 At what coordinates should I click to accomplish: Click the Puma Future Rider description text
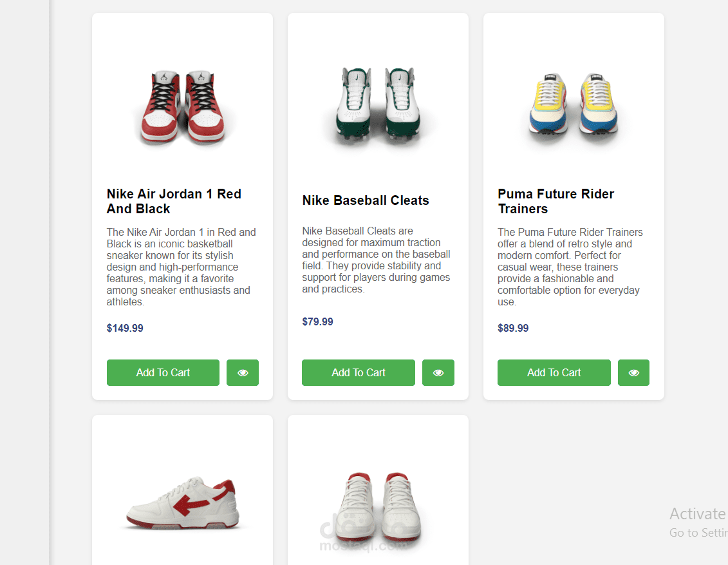(569, 267)
